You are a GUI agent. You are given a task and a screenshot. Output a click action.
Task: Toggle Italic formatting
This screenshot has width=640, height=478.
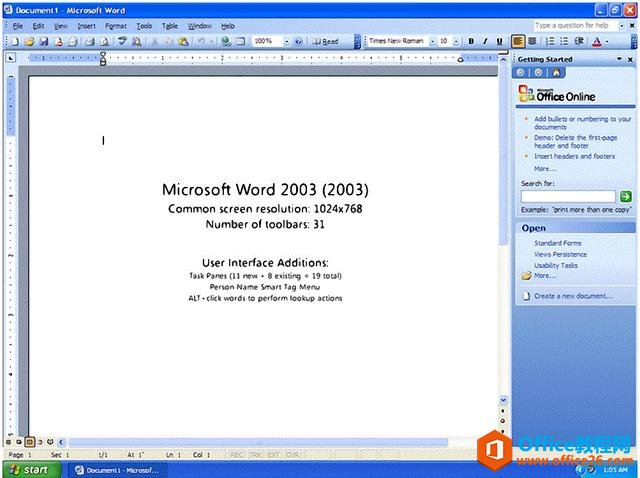pyautogui.click(x=485, y=41)
